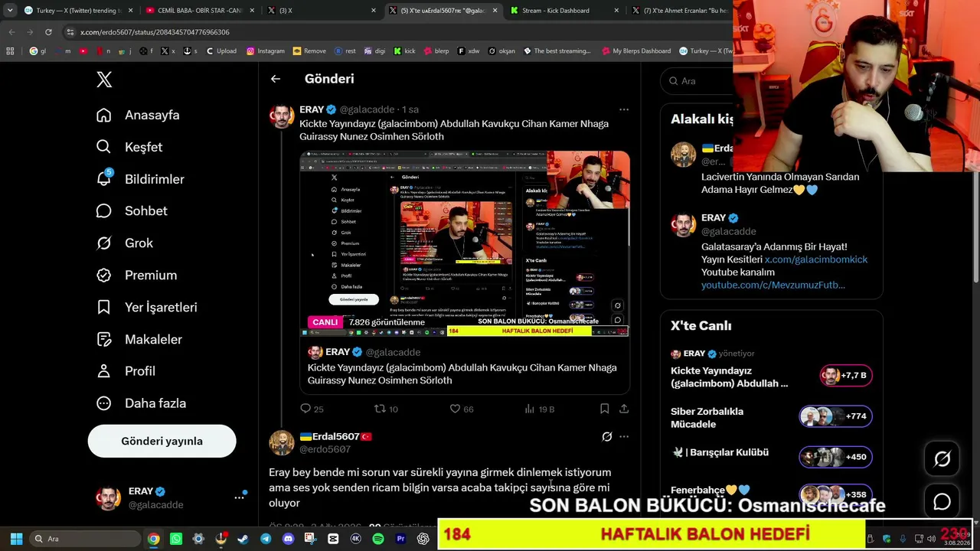The width and height of the screenshot is (980, 551).
Task: View analytics of ERAY's post (19 B)
Action: 539,409
